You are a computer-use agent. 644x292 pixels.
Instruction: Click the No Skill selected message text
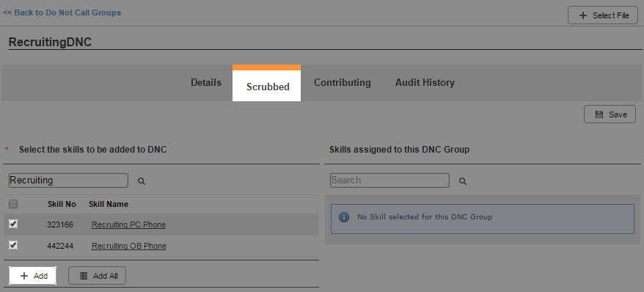pos(425,217)
